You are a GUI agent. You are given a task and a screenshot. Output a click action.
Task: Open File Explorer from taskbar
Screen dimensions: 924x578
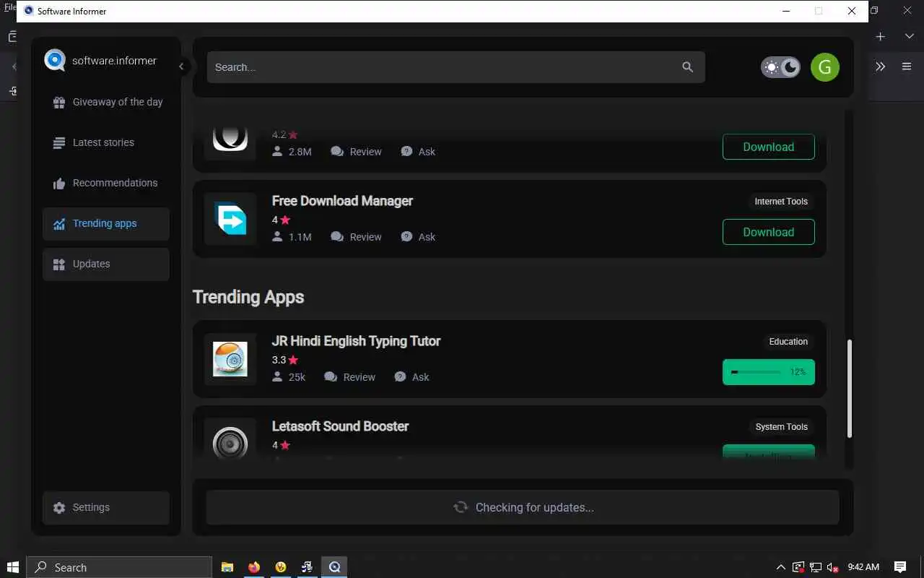pos(227,567)
